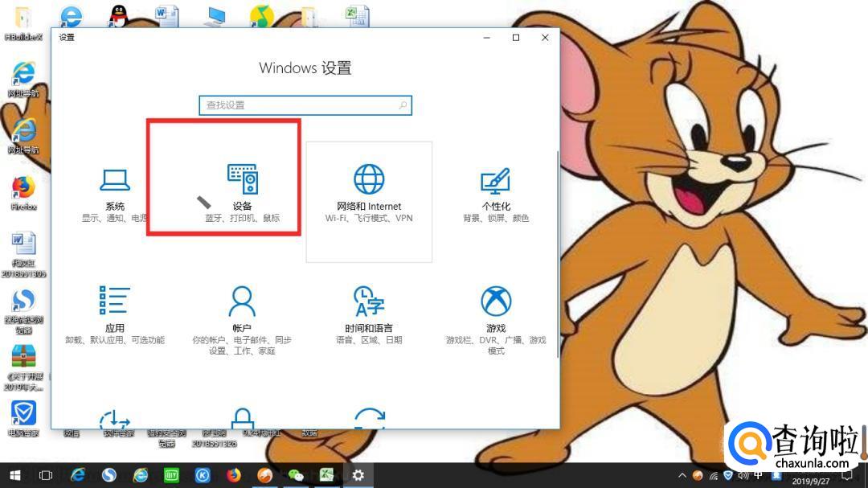Image resolution: width=868 pixels, height=488 pixels.
Task: Open the 设备 (Devices) settings category
Action: click(242, 191)
